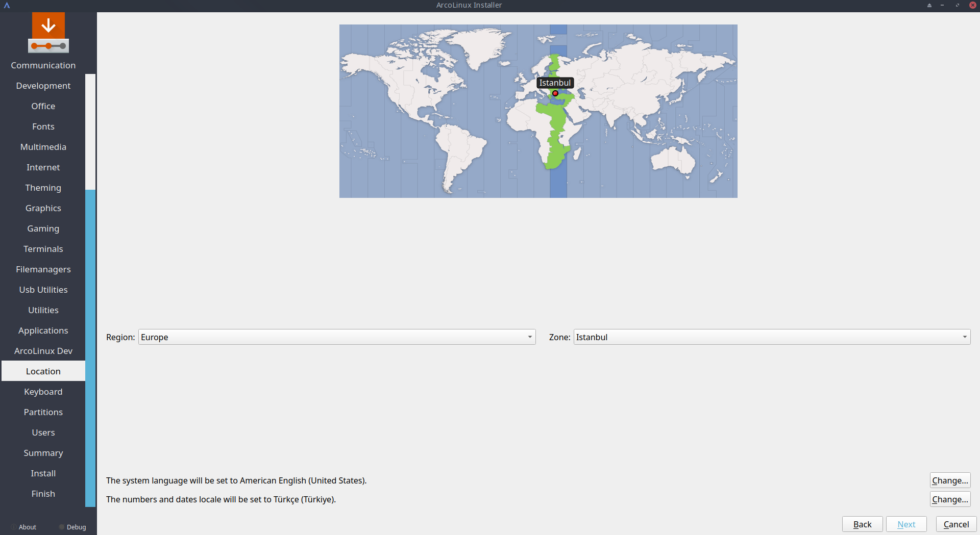This screenshot has height=535, width=980.
Task: Maximize the installer window
Action: [x=957, y=5]
